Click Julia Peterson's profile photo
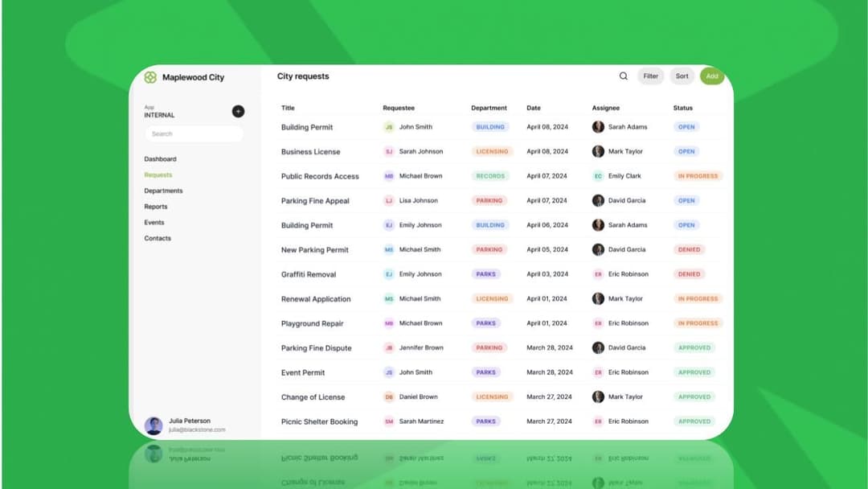Viewport: 868px width, 489px height. 154,425
